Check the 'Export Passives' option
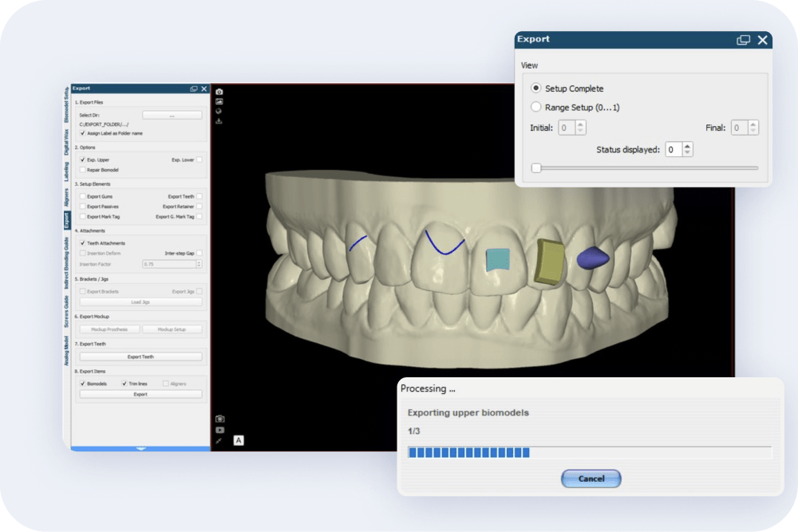This screenshot has width=798, height=532. [82, 207]
